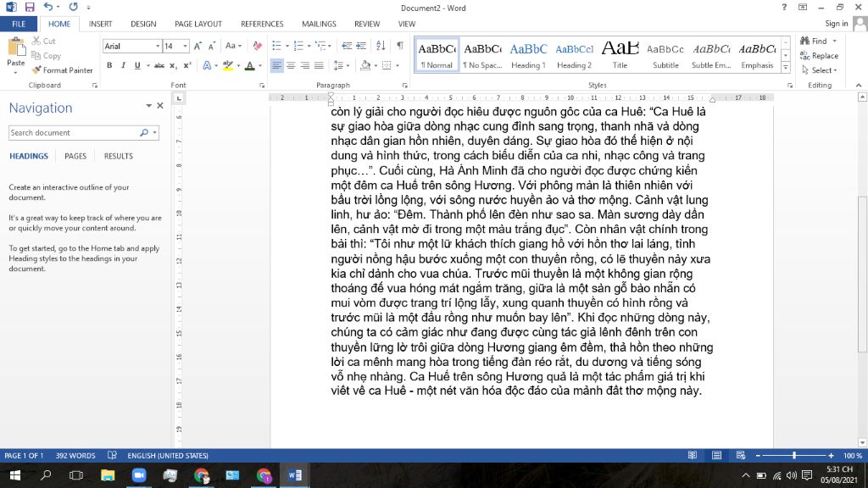
Task: Show or hide paragraph marks
Action: pyautogui.click(x=400, y=46)
